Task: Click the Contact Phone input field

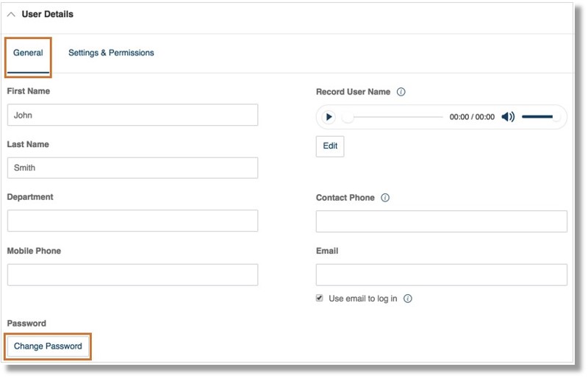Action: tap(442, 221)
